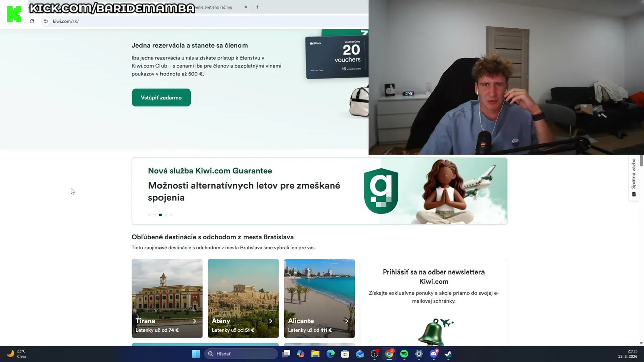Open Task View from the taskbar
644x362 pixels.
286,354
